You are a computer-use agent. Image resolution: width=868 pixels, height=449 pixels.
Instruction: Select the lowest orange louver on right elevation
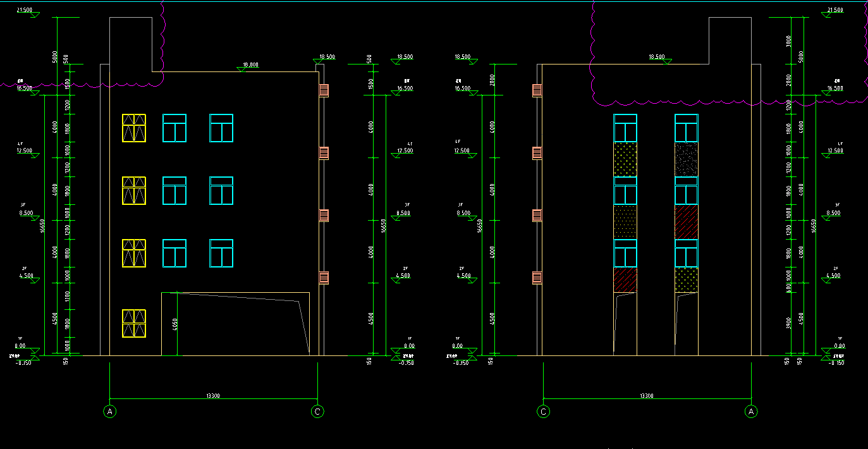coord(537,278)
